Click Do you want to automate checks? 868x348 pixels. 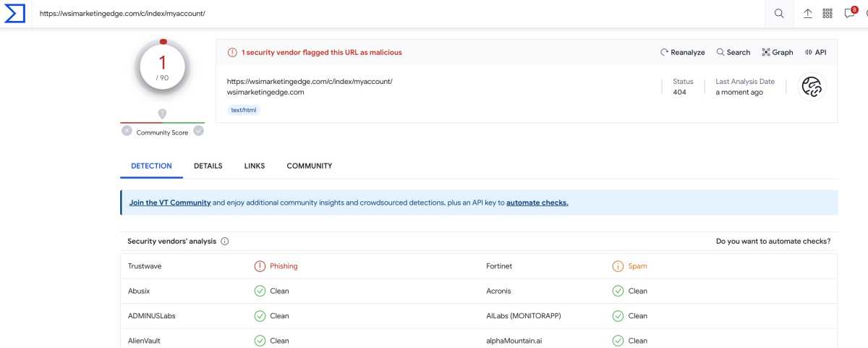[x=773, y=241]
